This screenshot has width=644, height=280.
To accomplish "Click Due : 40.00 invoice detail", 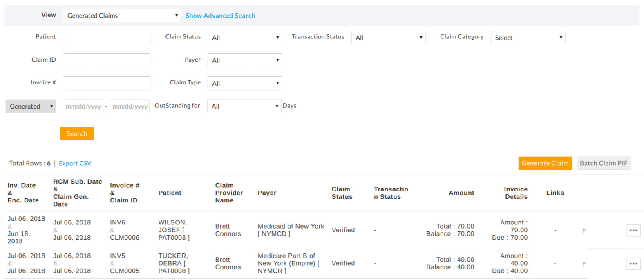I will tap(510, 271).
